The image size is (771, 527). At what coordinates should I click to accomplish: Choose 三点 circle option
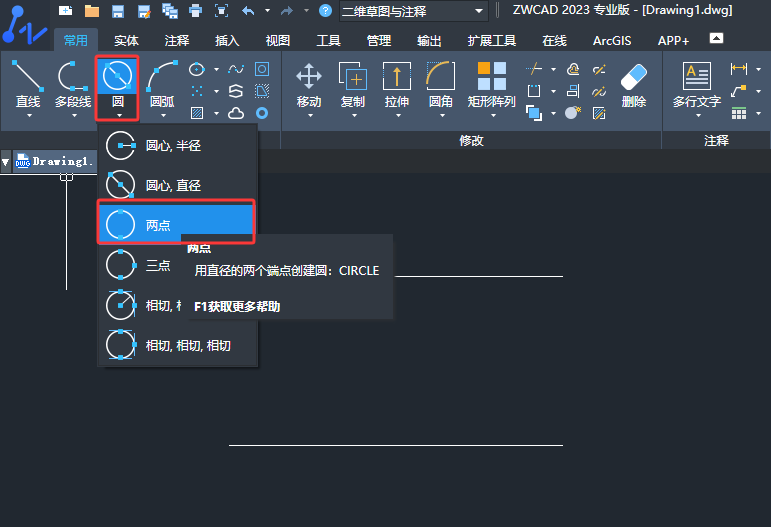140,265
